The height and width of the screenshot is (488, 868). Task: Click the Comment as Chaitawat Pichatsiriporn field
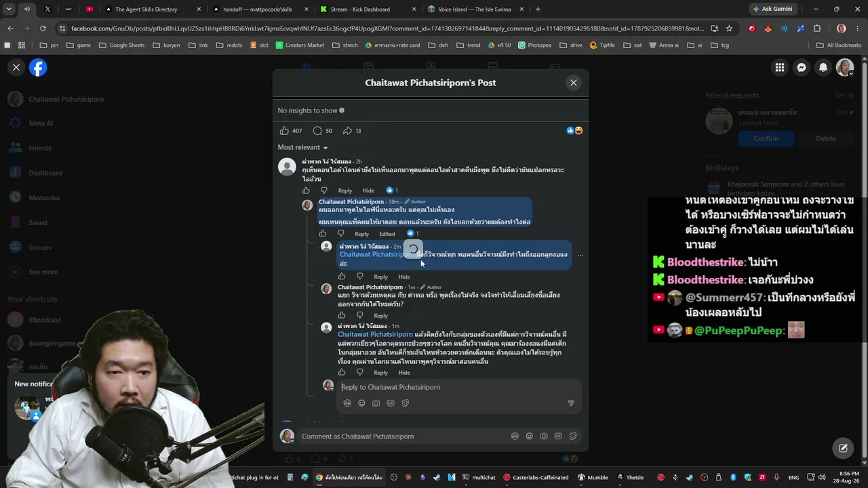[x=403, y=436]
